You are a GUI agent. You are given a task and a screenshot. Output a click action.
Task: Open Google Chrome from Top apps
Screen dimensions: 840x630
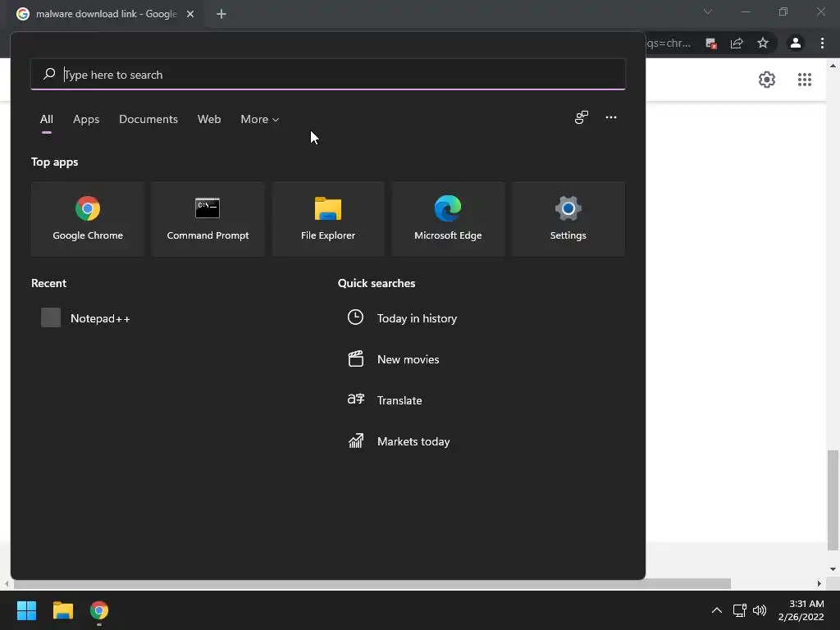[x=88, y=219]
